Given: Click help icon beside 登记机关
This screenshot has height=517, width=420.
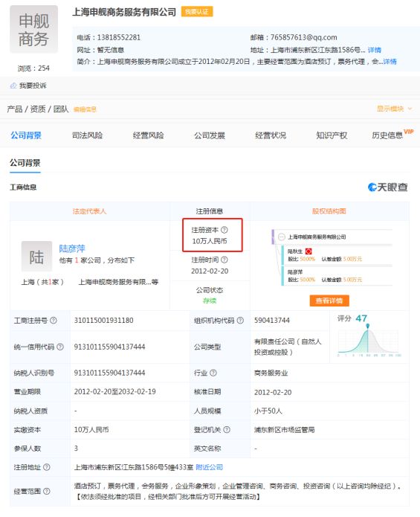Looking at the screenshot, I should 227,430.
